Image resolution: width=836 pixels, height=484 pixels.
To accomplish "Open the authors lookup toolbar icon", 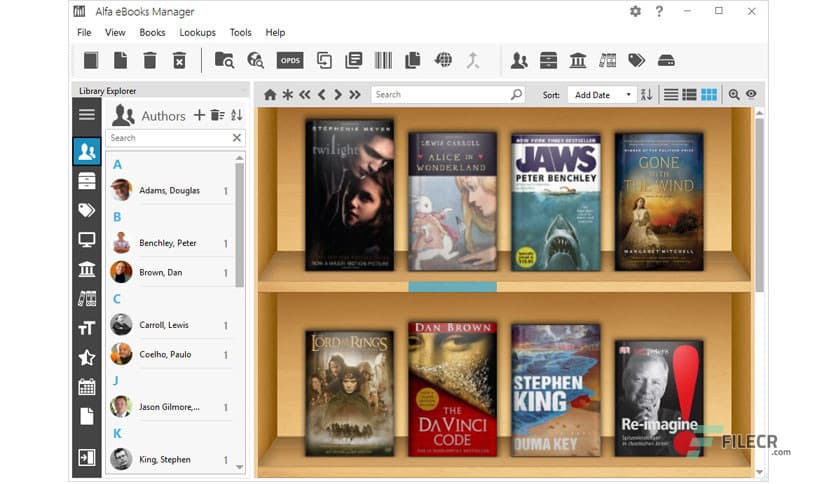I will tap(519, 60).
